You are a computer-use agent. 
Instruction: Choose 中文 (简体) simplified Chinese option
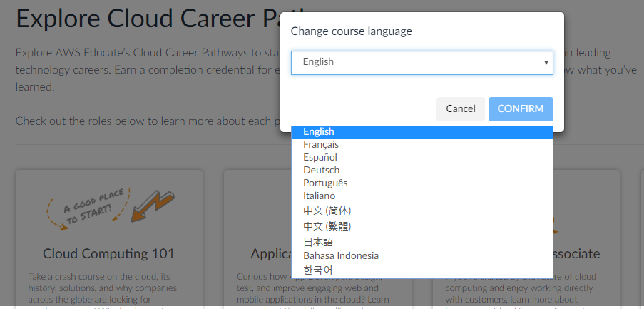(x=421, y=211)
